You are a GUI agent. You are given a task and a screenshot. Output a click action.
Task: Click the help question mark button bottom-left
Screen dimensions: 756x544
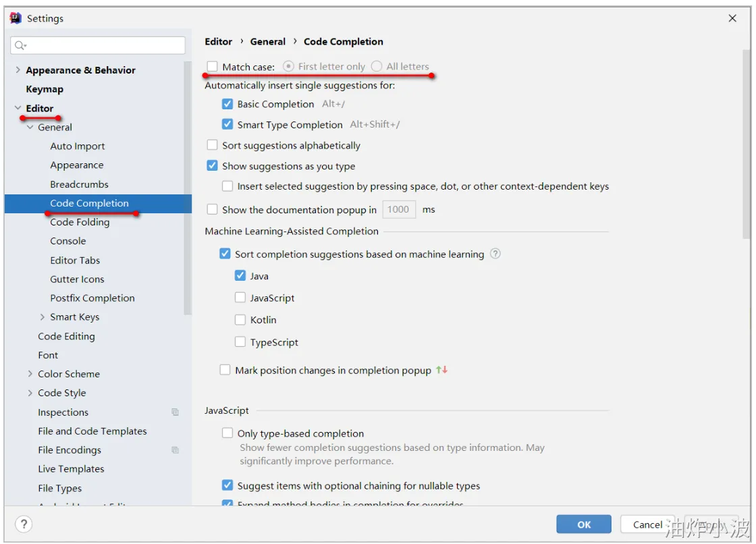pos(24,524)
